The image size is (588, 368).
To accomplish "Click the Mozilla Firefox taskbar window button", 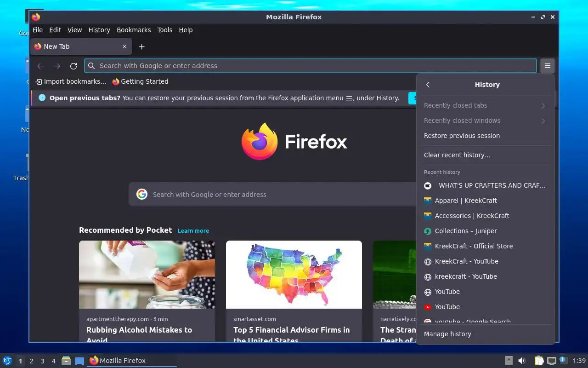I will point(132,361).
